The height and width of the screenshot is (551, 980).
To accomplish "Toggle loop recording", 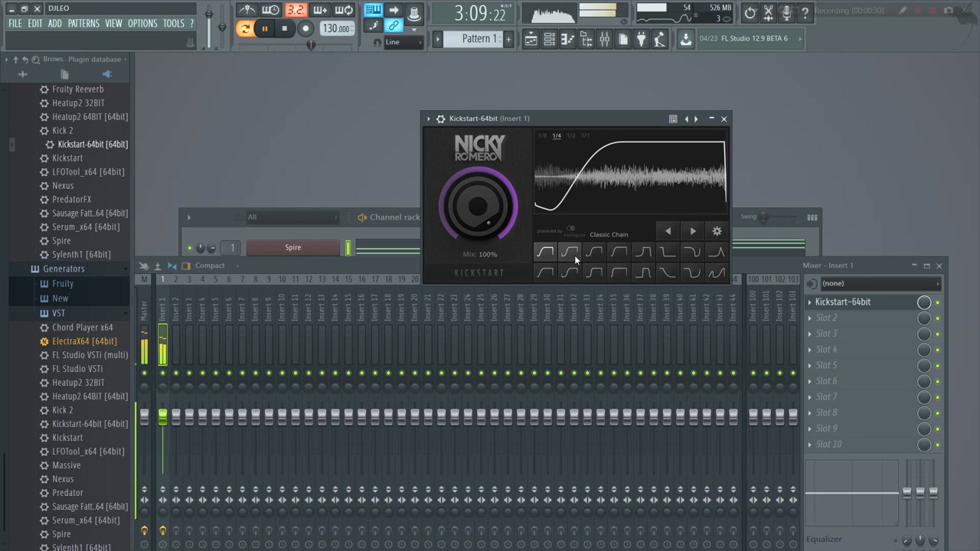I will (344, 10).
